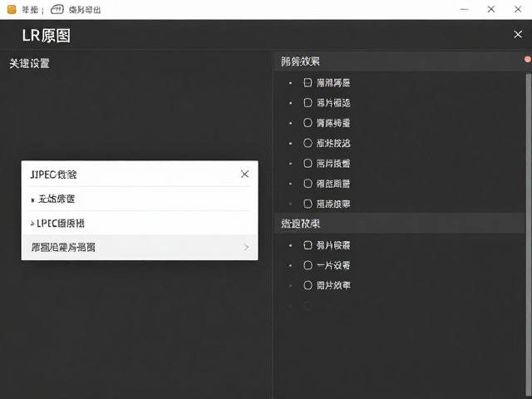Close the LR原图 panel with its X
The image size is (532, 399).
(518, 34)
